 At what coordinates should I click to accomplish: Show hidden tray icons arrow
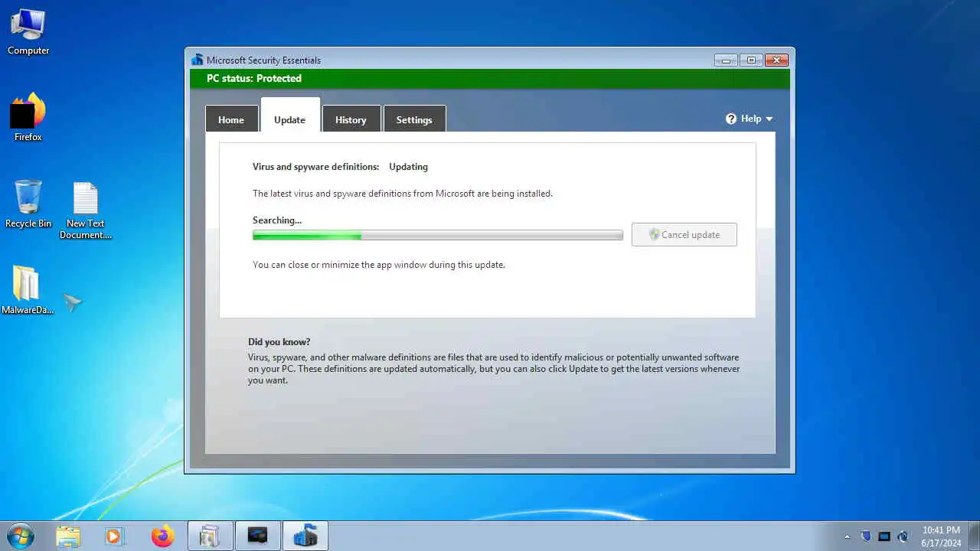[847, 536]
